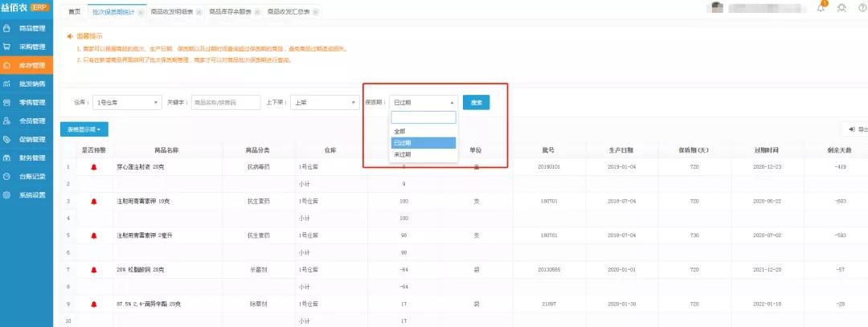Open 采购管理 in the sidebar
868x327 pixels.
point(27,47)
